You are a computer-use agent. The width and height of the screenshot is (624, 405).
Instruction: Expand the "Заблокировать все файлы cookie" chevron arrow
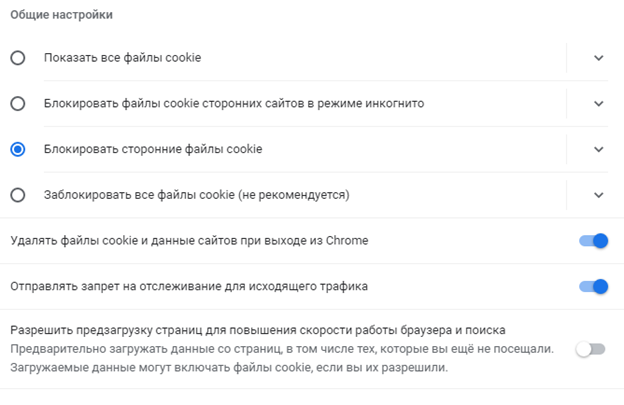point(598,194)
